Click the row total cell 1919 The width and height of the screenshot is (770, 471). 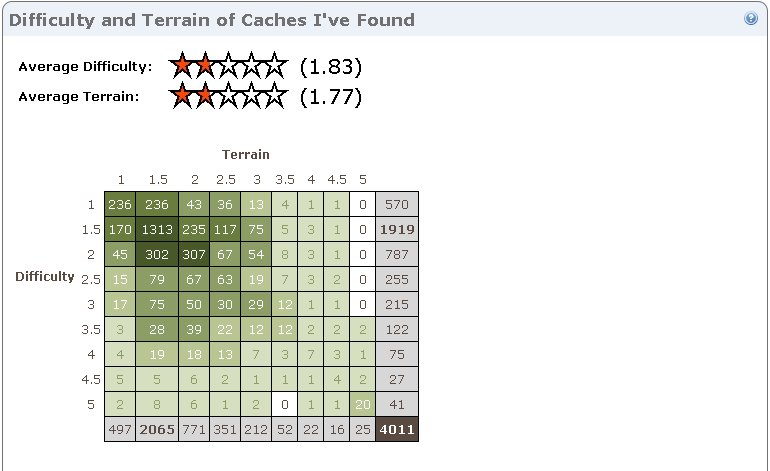coord(398,229)
